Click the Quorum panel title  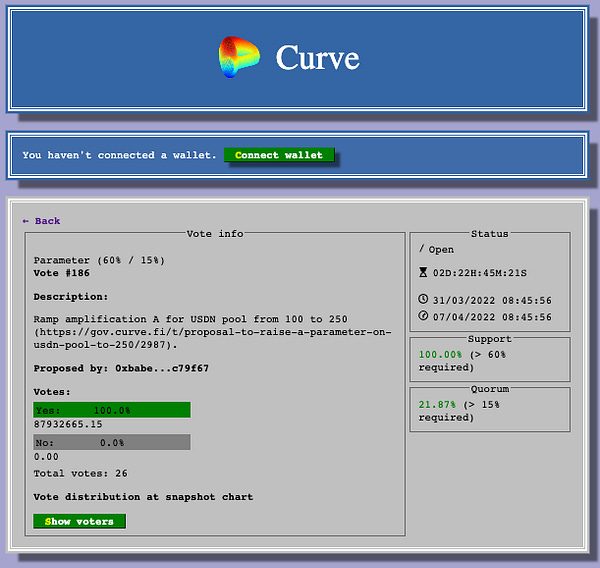point(490,389)
